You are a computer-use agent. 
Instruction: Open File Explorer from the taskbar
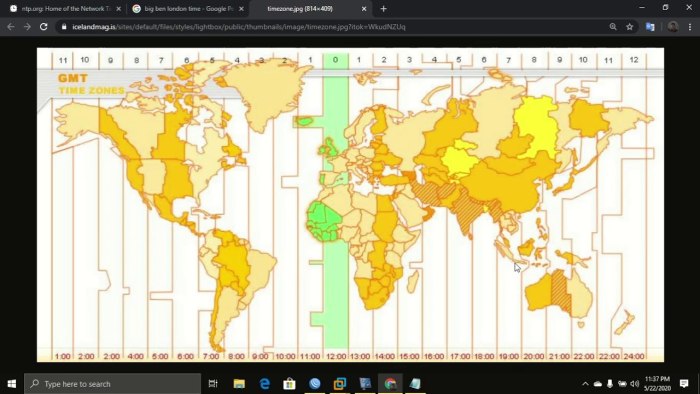239,384
